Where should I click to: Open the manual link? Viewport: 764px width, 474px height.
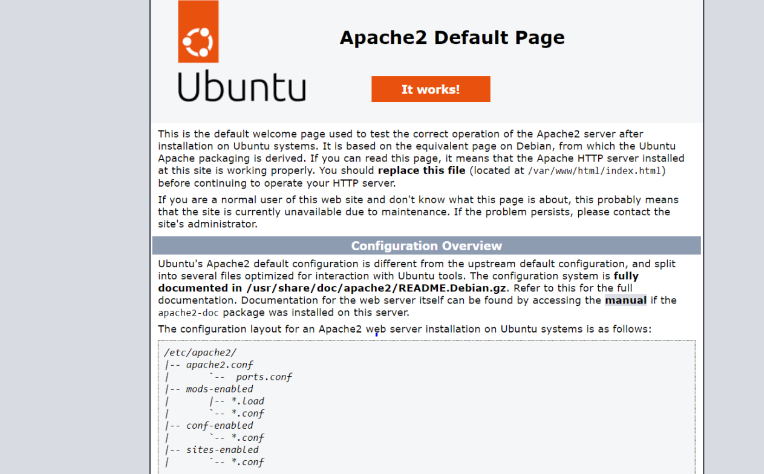pyautogui.click(x=626, y=300)
